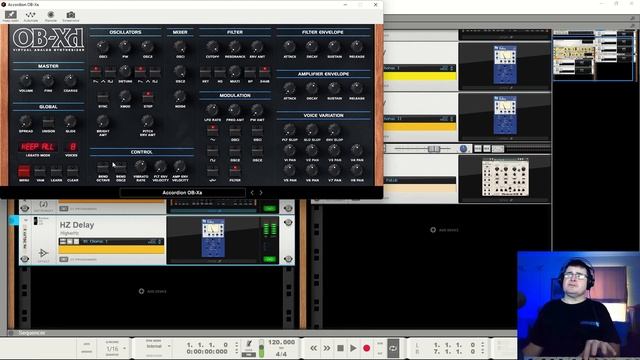Toggle the oscillator Step switch
Viewport: 640px width, 360px height.
click(x=148, y=98)
